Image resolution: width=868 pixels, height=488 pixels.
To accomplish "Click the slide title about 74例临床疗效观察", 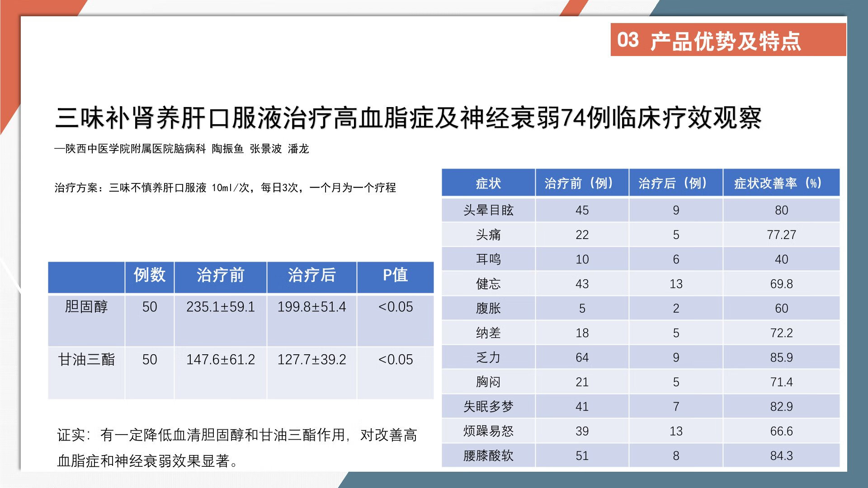I will (408, 118).
